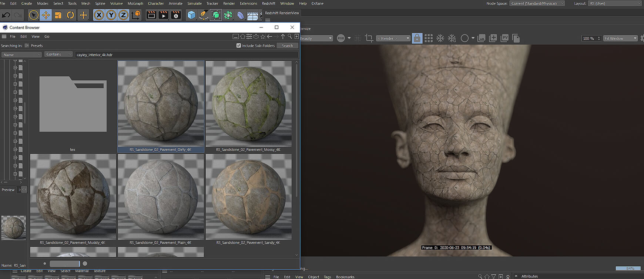Open the Node Space dropdown

537,3
